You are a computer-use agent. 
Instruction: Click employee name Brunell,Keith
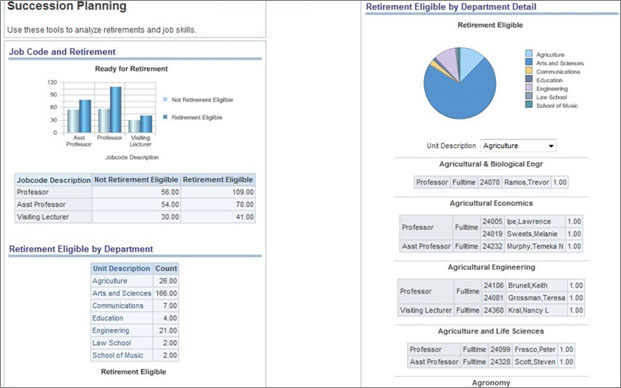528,285
